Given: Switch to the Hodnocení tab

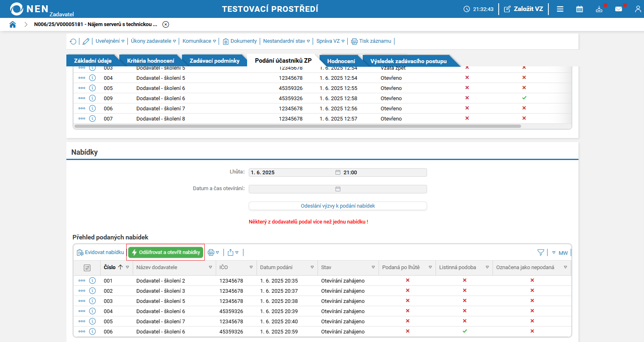Looking at the screenshot, I should point(341,61).
